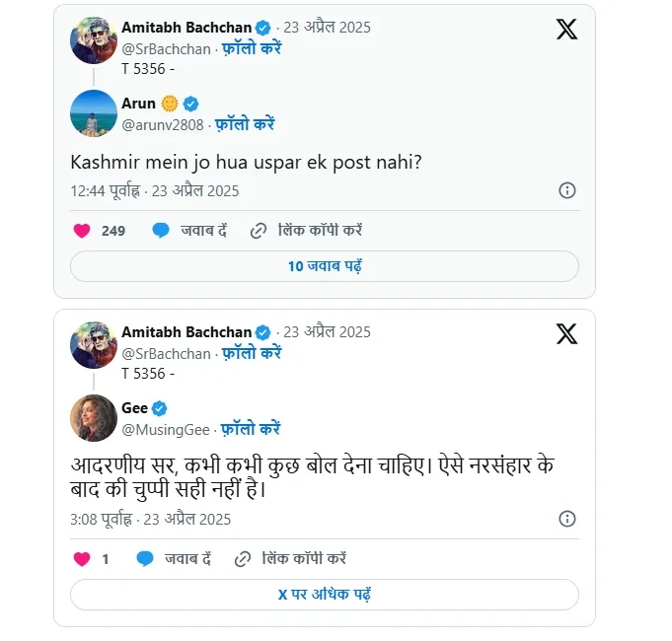672x641 pixels.
Task: Click लिंक कॉपी करें in second tweet
Action: tap(303, 559)
